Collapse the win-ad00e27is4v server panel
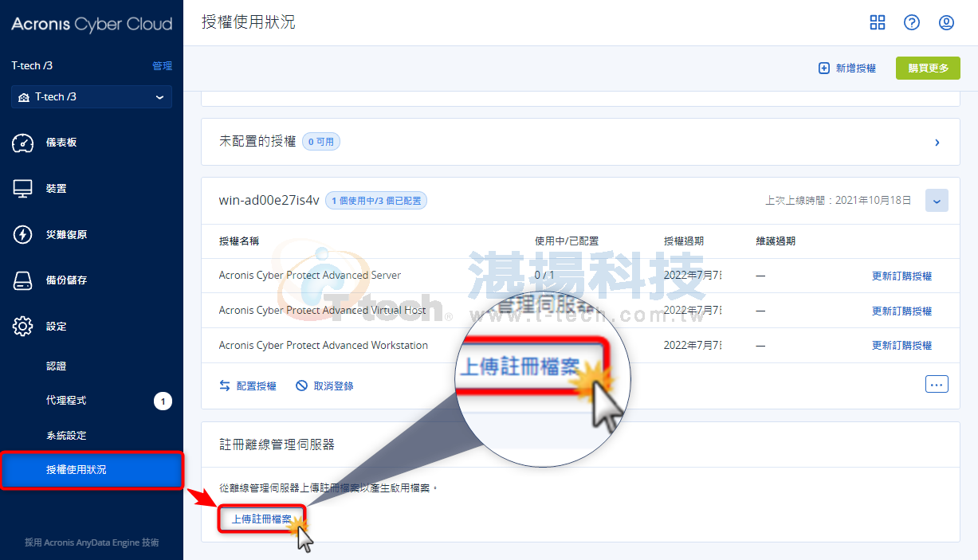Screen dimensions: 978x560 pos(937,201)
